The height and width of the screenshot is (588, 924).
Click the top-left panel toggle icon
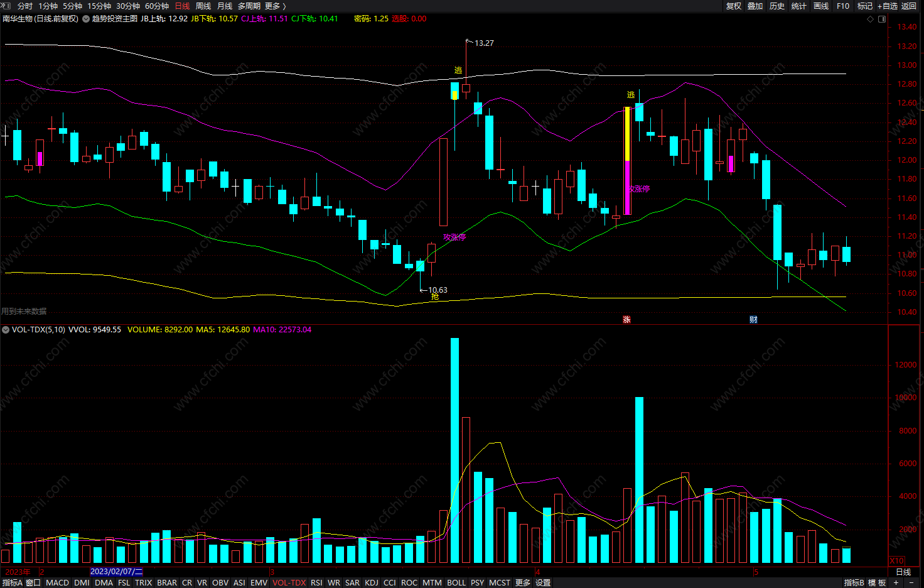[6, 6]
